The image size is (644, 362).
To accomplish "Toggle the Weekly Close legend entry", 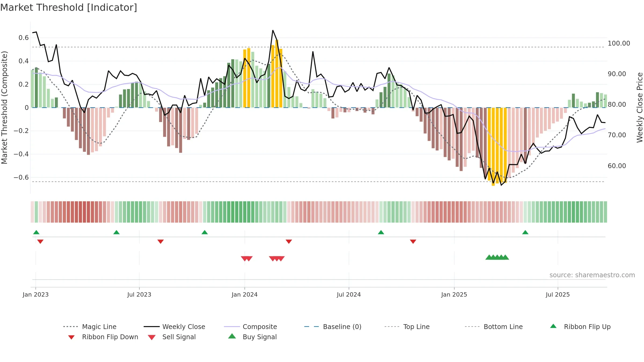I will pyautogui.click(x=174, y=327).
